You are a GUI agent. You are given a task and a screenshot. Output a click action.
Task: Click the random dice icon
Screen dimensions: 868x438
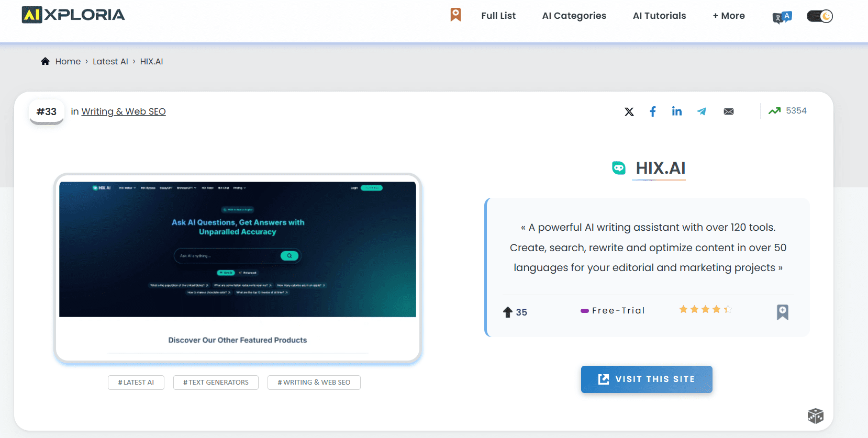coord(815,416)
